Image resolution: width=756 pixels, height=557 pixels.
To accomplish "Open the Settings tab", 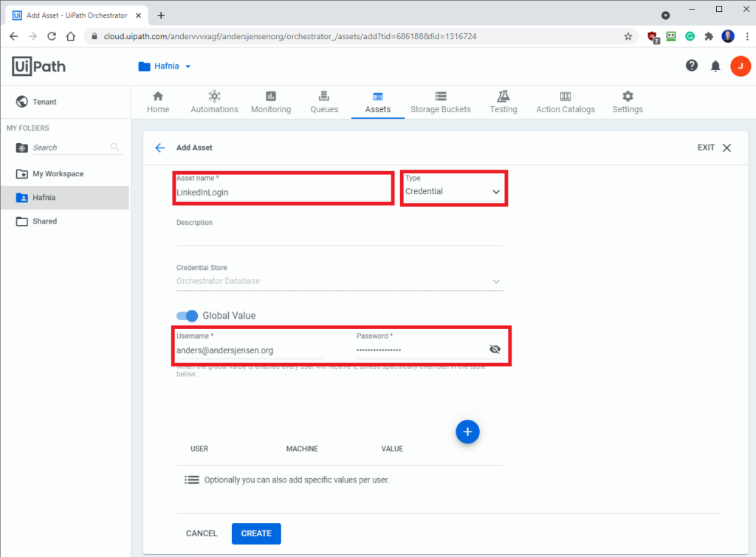I will coord(628,102).
